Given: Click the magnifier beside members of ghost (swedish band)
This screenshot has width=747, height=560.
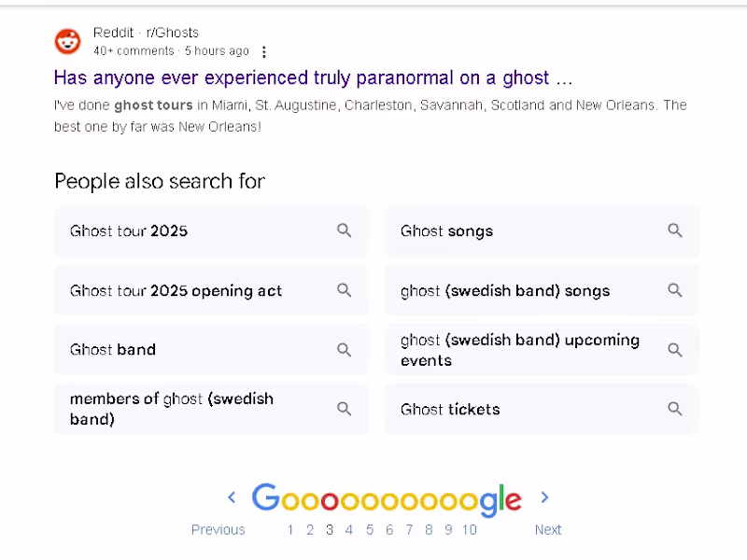Looking at the screenshot, I should (344, 409).
